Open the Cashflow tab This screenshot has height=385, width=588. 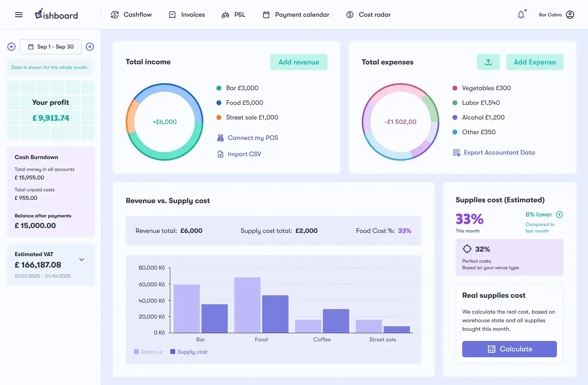pos(131,15)
